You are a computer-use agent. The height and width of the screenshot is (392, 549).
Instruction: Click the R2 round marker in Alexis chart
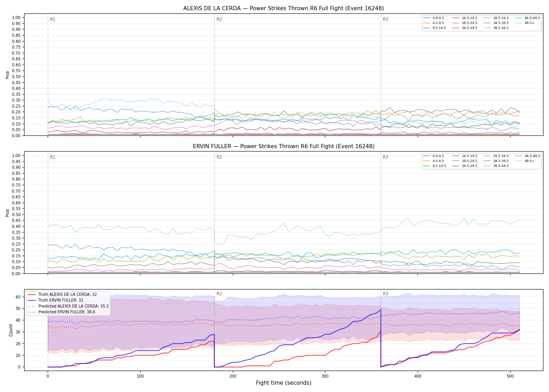219,19
